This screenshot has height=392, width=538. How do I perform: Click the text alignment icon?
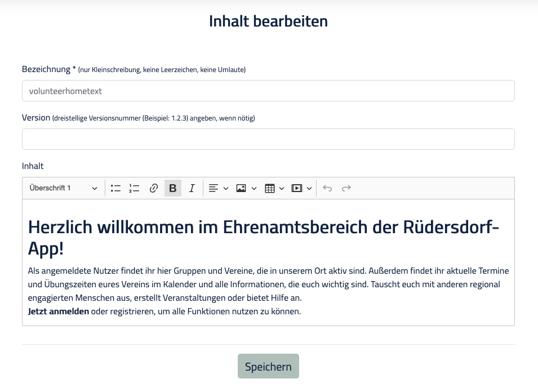(x=212, y=188)
